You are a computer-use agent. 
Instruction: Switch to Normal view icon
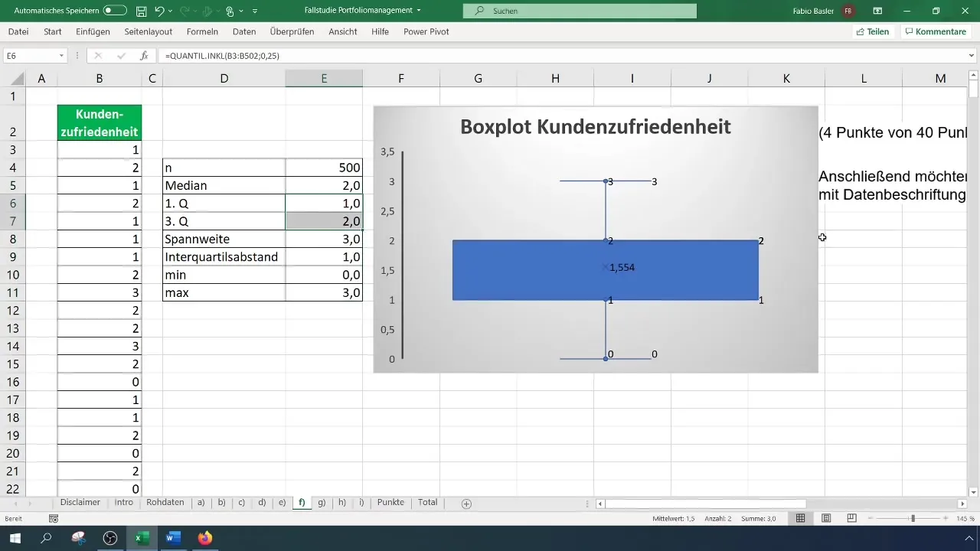[800, 519]
